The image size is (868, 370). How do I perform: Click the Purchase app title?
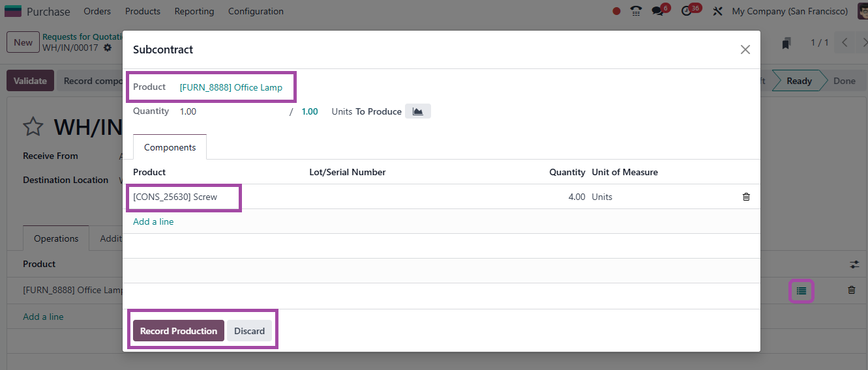(x=48, y=11)
